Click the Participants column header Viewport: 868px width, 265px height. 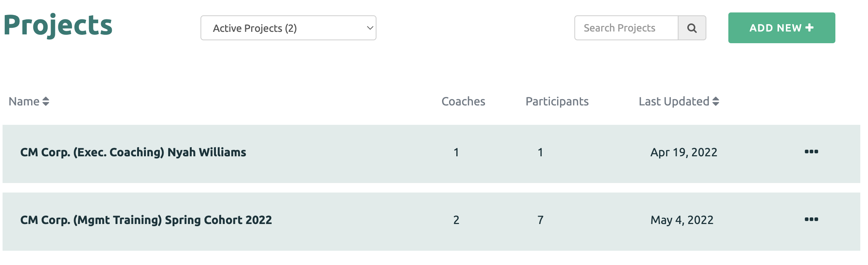point(557,101)
